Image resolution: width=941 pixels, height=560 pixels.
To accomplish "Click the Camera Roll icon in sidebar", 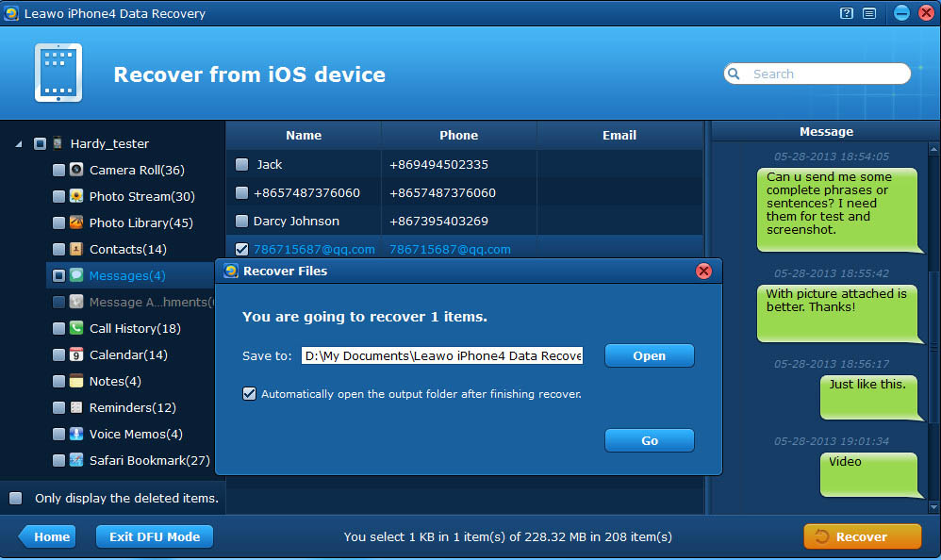I will point(76,170).
